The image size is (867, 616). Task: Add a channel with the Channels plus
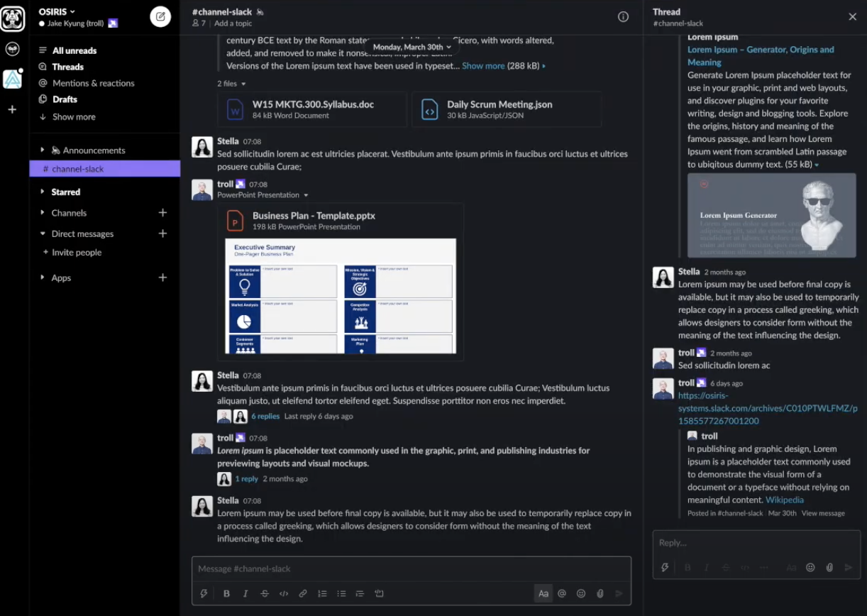[x=162, y=212]
